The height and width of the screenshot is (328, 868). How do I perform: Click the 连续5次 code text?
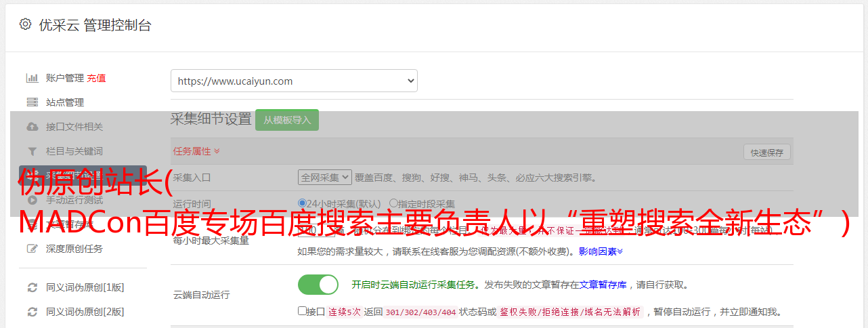point(345,312)
